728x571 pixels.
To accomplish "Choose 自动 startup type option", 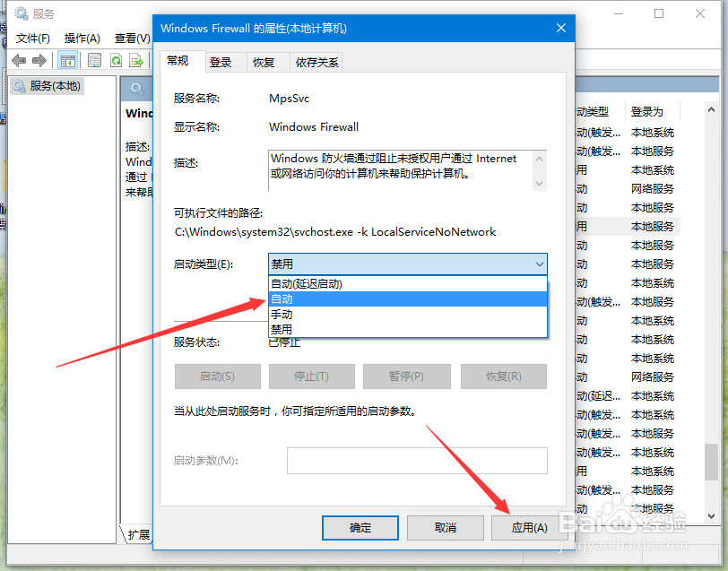I will [408, 299].
